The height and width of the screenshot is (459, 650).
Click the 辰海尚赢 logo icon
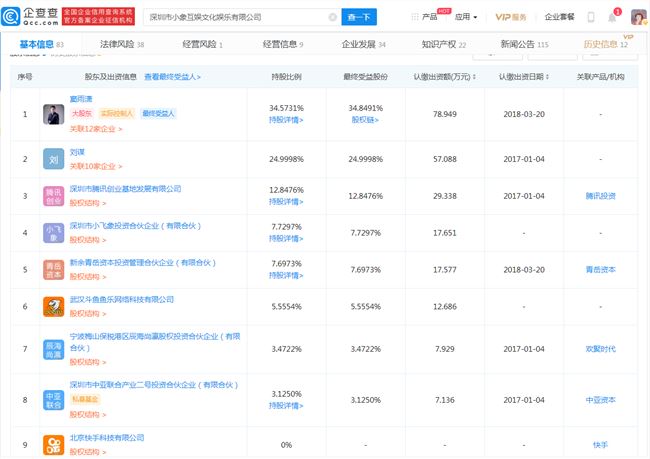[x=53, y=349]
